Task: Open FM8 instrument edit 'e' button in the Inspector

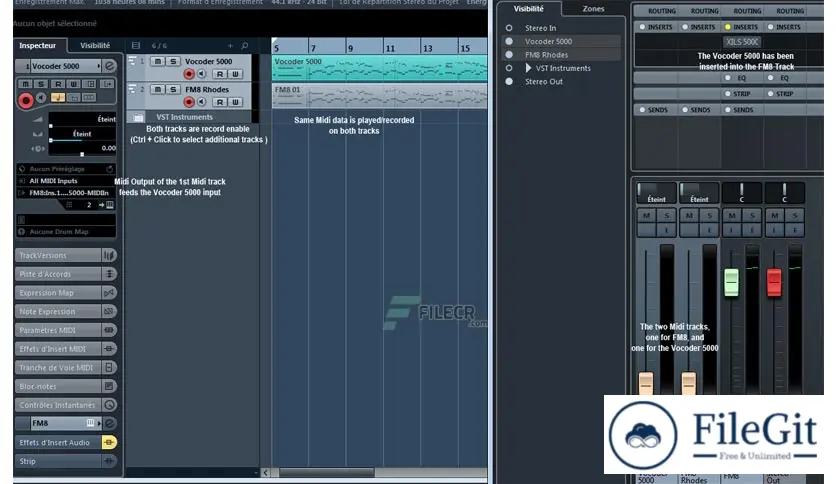Action: (109, 423)
